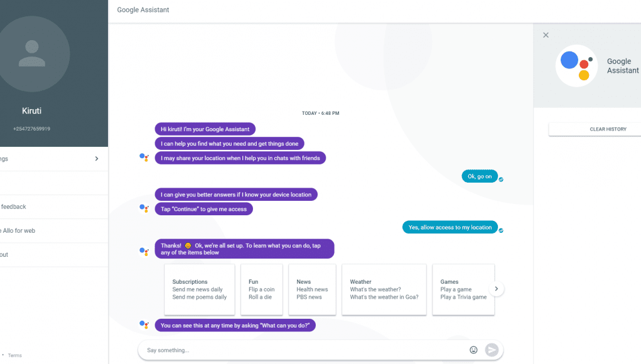The height and width of the screenshot is (364, 641).
Task: Click Assistant icon beside location message
Action: [144, 158]
